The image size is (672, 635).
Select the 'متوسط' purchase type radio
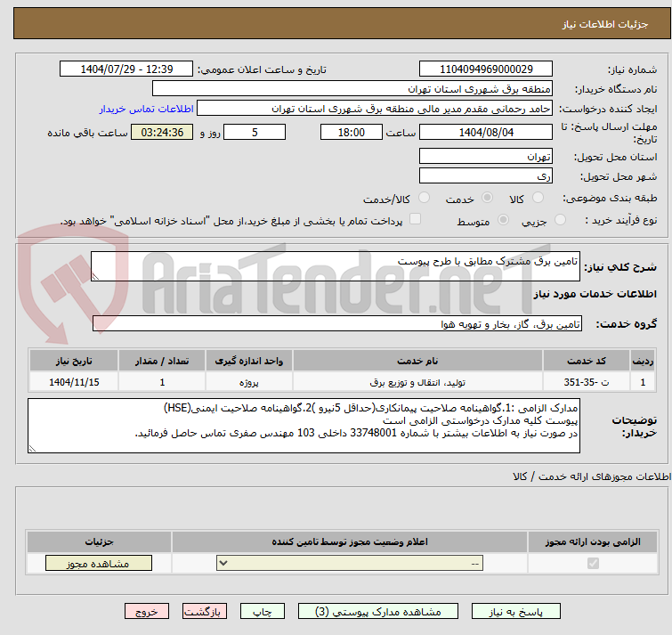point(503,220)
